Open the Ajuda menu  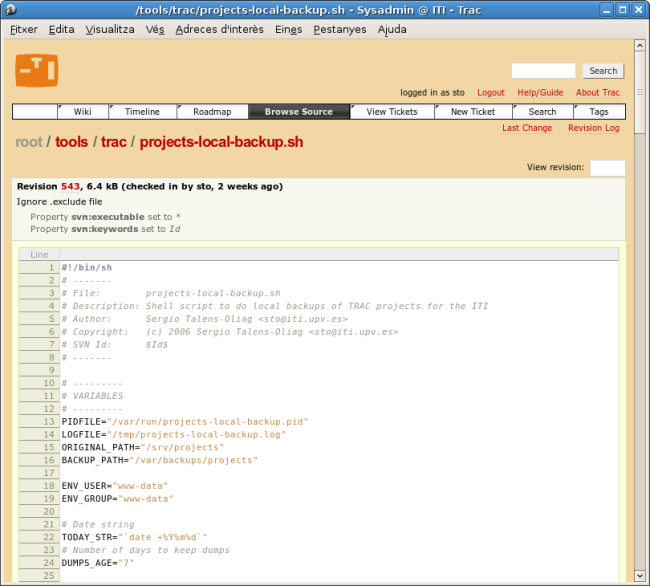click(392, 29)
